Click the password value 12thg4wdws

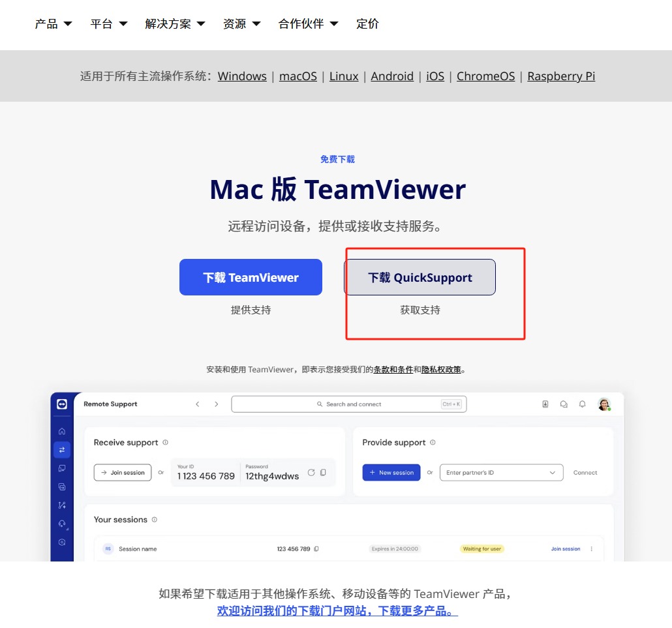tap(272, 476)
